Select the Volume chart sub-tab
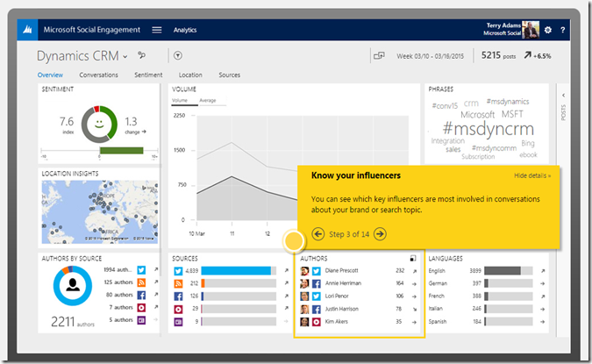The height and width of the screenshot is (364, 592). click(x=180, y=101)
